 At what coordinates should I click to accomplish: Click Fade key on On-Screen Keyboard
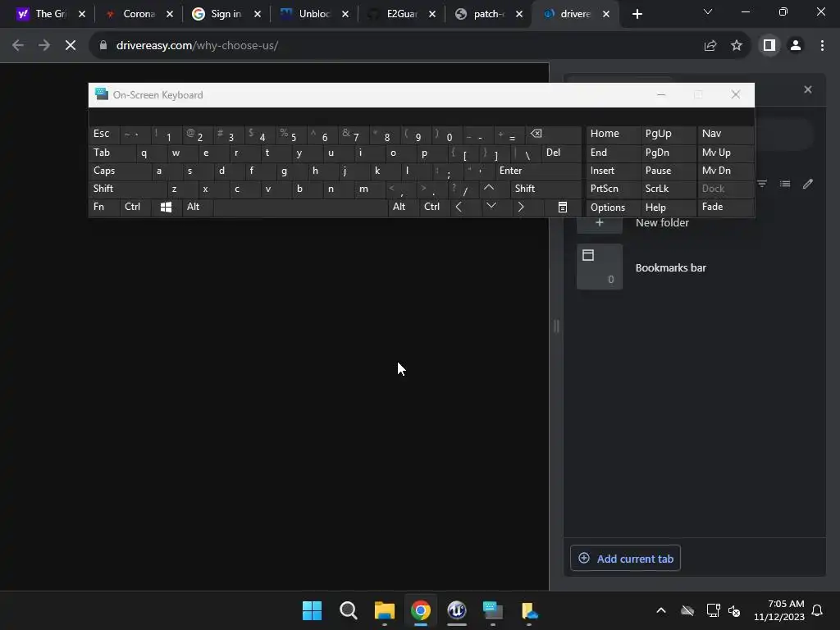click(725, 208)
